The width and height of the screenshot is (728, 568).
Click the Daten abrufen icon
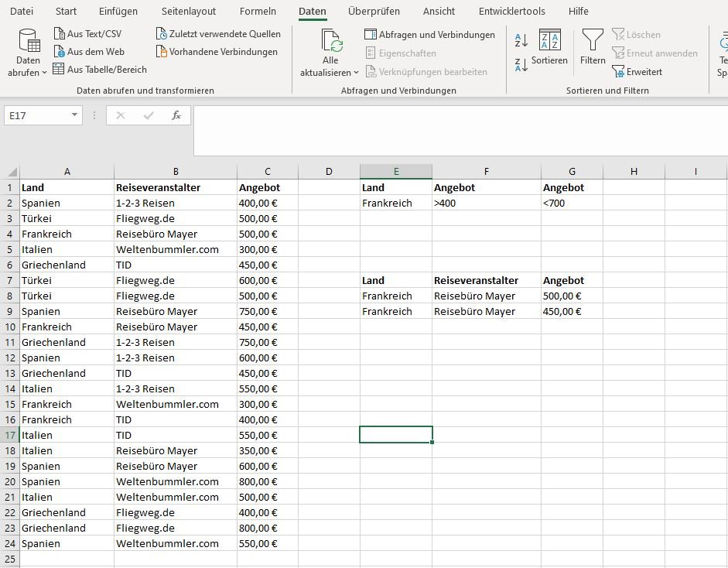tap(29, 41)
